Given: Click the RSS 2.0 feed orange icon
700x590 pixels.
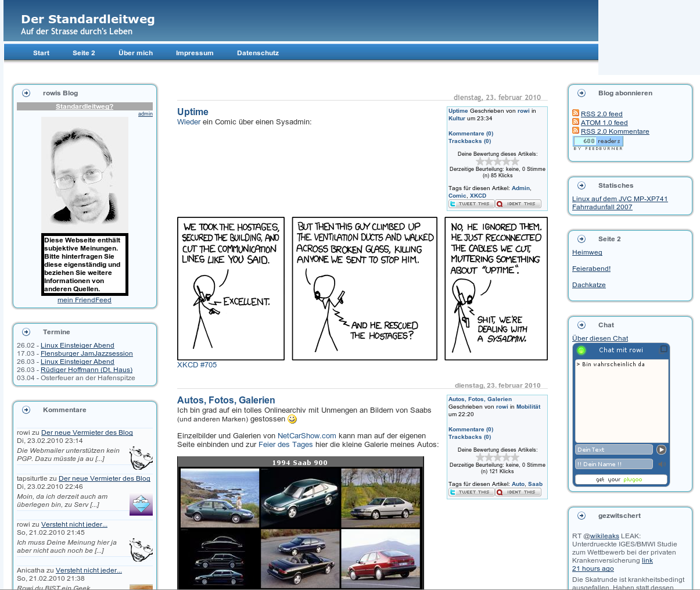Looking at the screenshot, I should tap(575, 113).
